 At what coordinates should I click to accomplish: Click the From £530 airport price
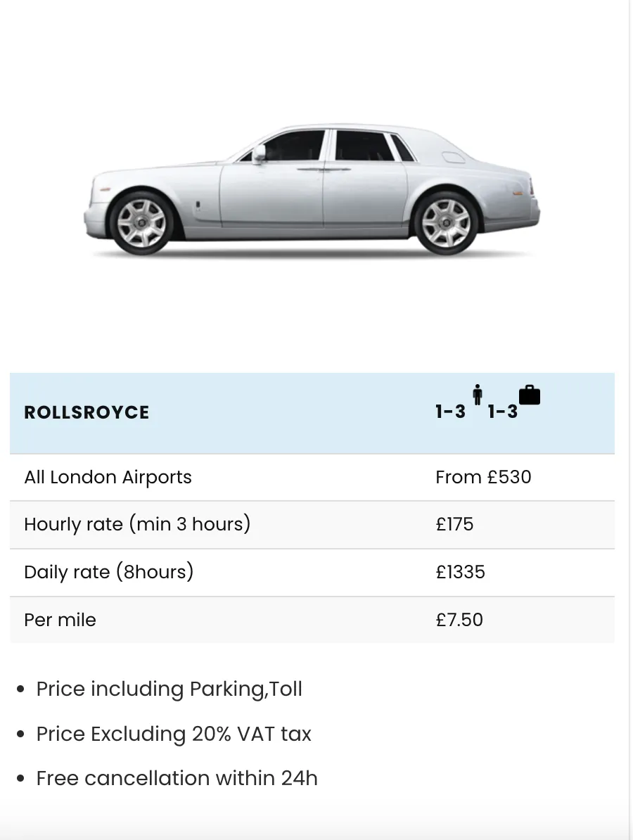483,477
